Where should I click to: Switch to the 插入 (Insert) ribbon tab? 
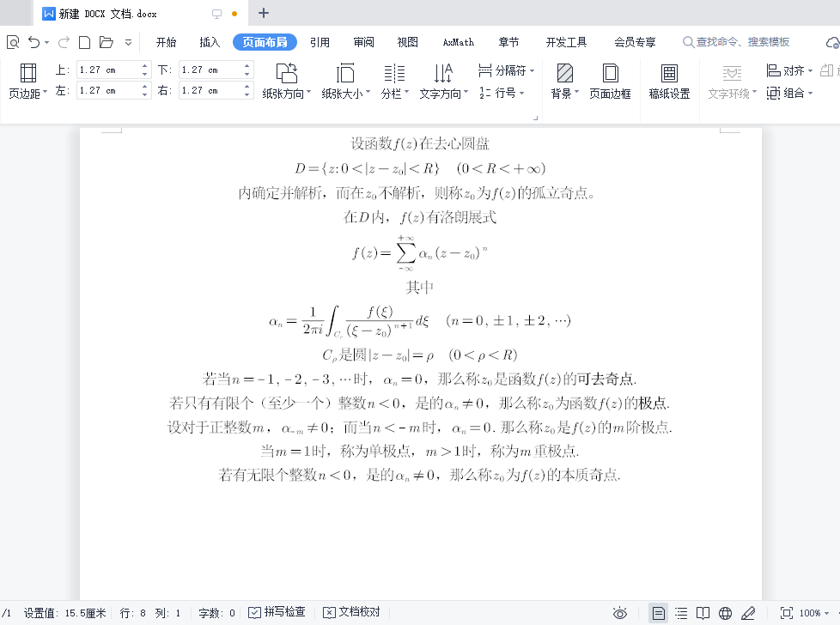click(208, 40)
